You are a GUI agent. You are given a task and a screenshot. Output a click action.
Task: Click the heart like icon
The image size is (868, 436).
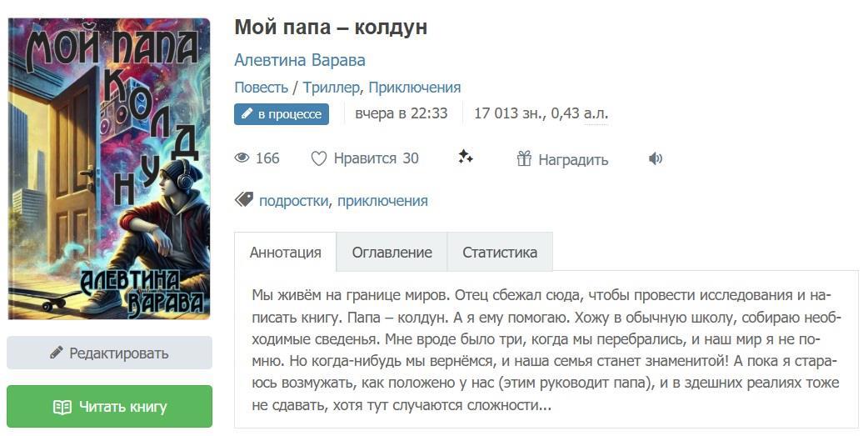pos(318,158)
